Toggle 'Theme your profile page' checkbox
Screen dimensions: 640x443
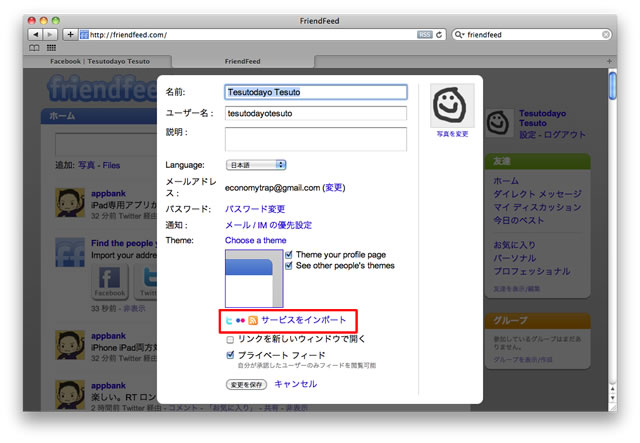click(289, 255)
